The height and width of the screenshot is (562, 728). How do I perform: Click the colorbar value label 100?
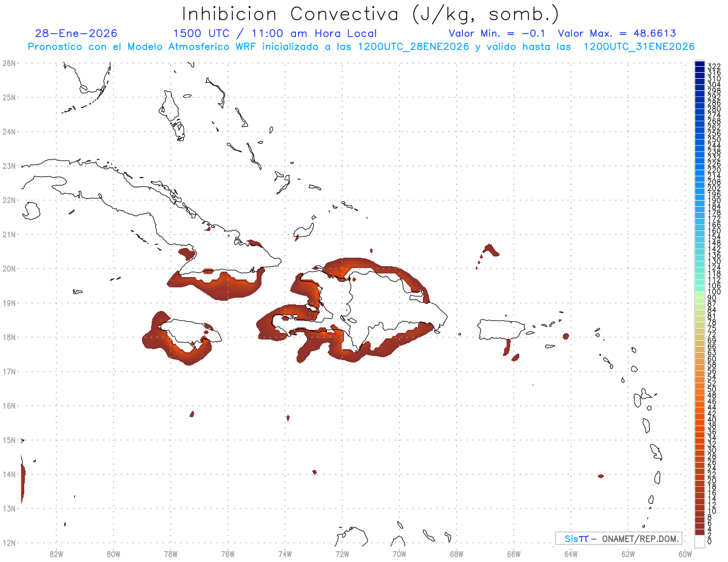point(714,292)
